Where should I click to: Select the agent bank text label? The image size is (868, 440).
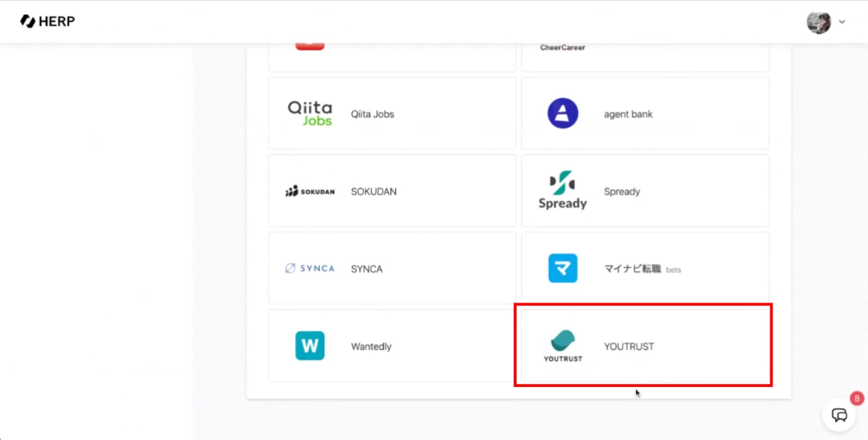(628, 114)
